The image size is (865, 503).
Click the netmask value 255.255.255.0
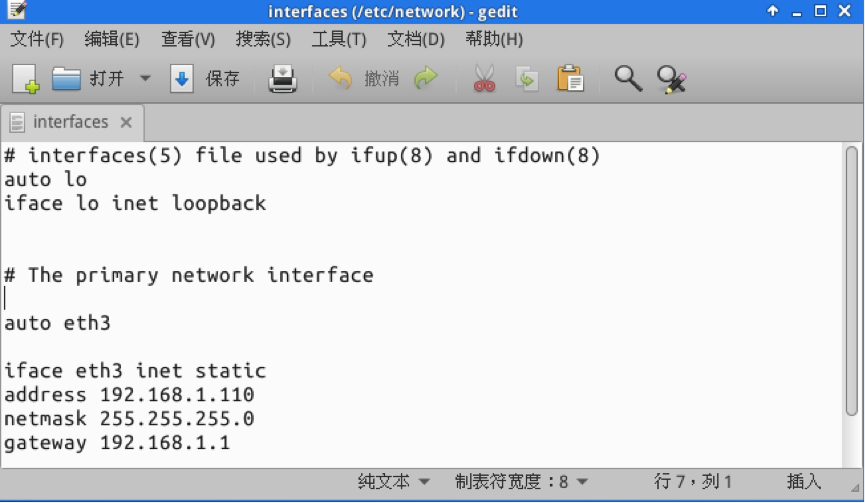pyautogui.click(x=177, y=419)
